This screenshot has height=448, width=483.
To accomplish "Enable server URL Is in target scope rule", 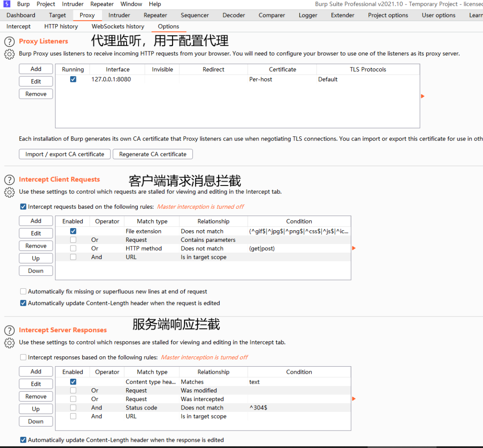I will tap(73, 416).
